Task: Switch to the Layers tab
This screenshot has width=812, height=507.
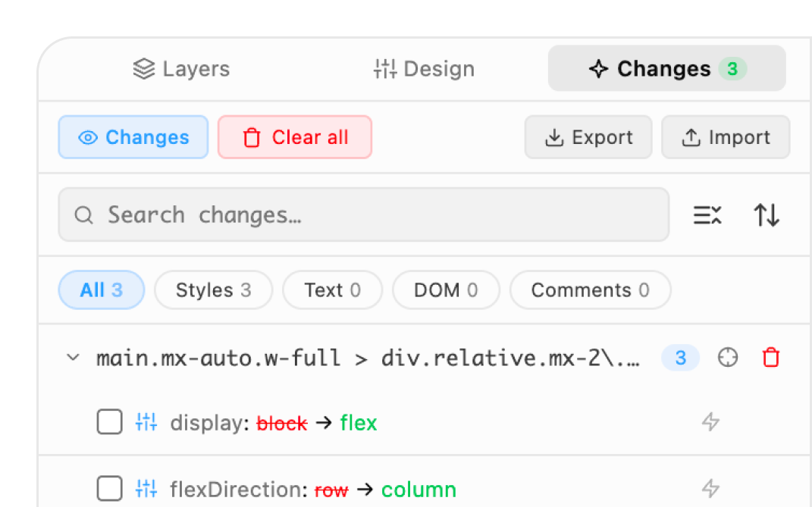Action: click(181, 69)
